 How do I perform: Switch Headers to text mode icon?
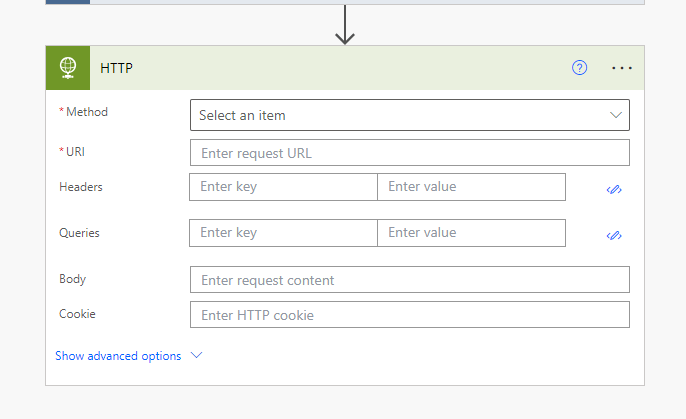[x=614, y=189]
